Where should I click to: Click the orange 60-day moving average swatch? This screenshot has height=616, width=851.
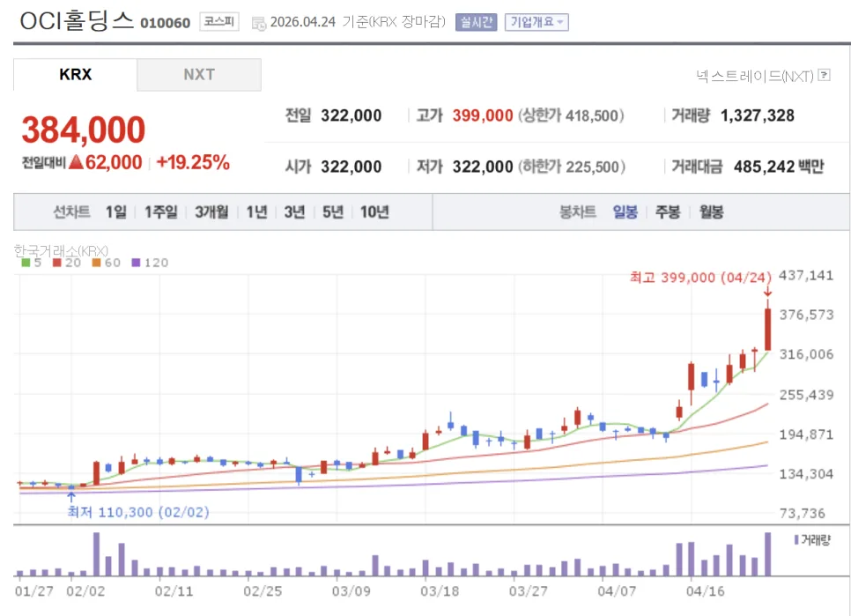97,263
